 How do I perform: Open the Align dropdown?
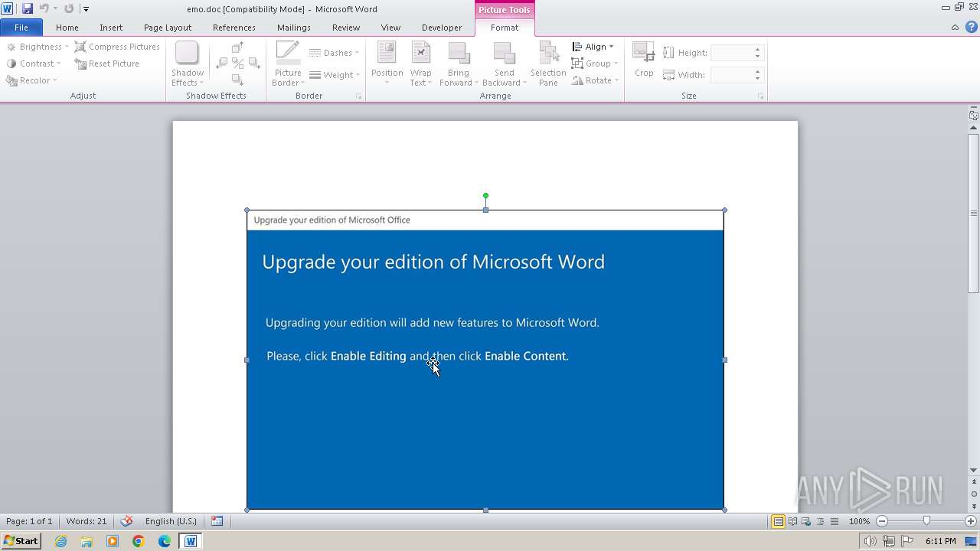[593, 47]
